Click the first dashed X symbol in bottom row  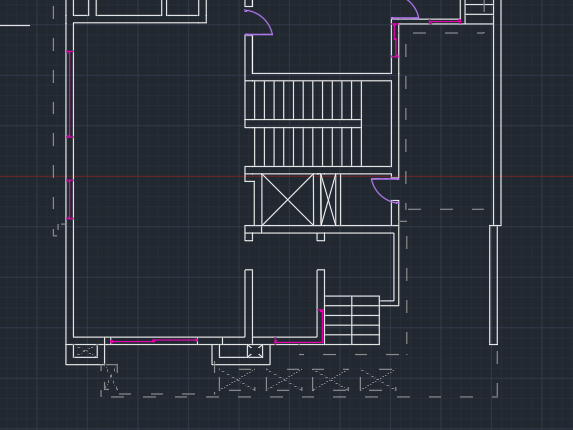[236, 380]
